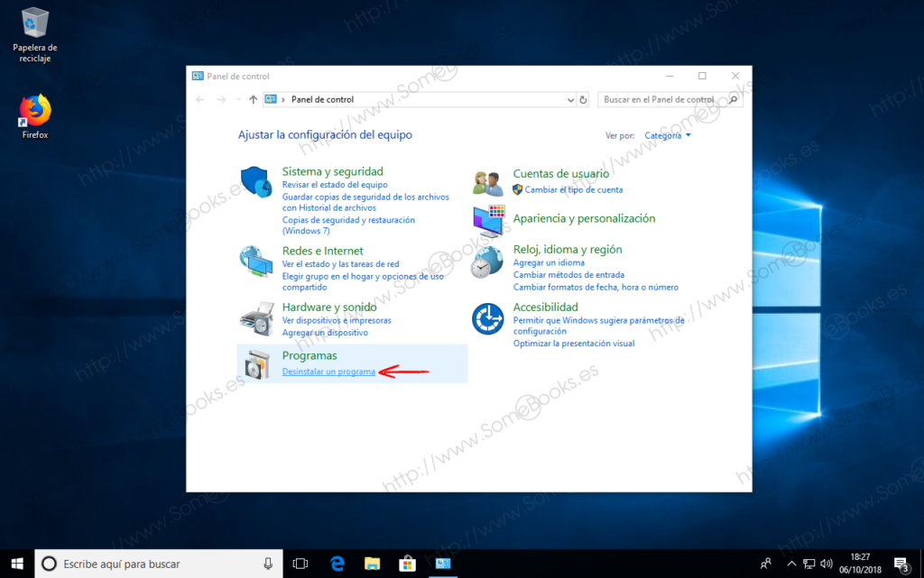
Task: Open the Programas category icon
Action: [255, 363]
